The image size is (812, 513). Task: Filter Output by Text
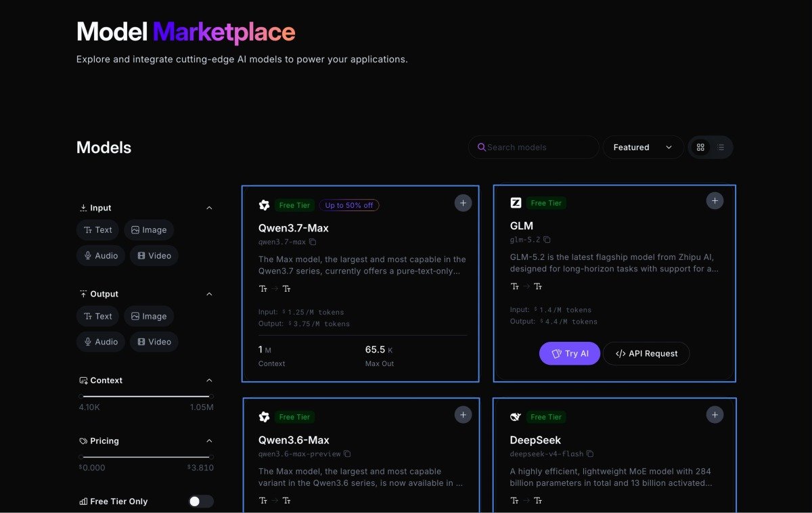pyautogui.click(x=98, y=316)
